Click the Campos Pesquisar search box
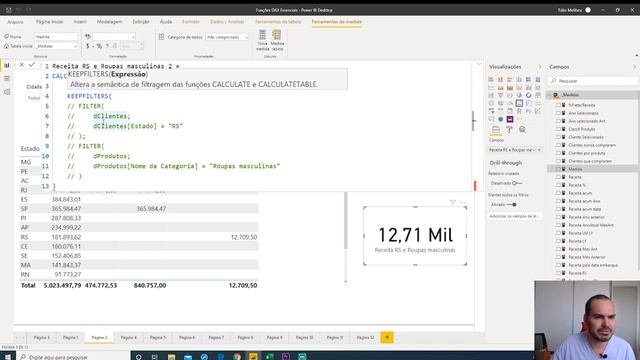Screen dimensions: 640x360 coord(593,81)
